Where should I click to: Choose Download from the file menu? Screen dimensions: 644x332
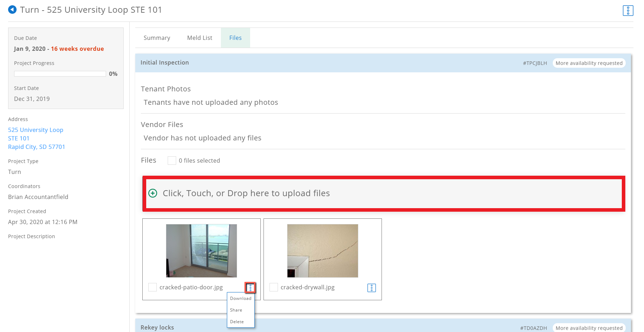(241, 298)
